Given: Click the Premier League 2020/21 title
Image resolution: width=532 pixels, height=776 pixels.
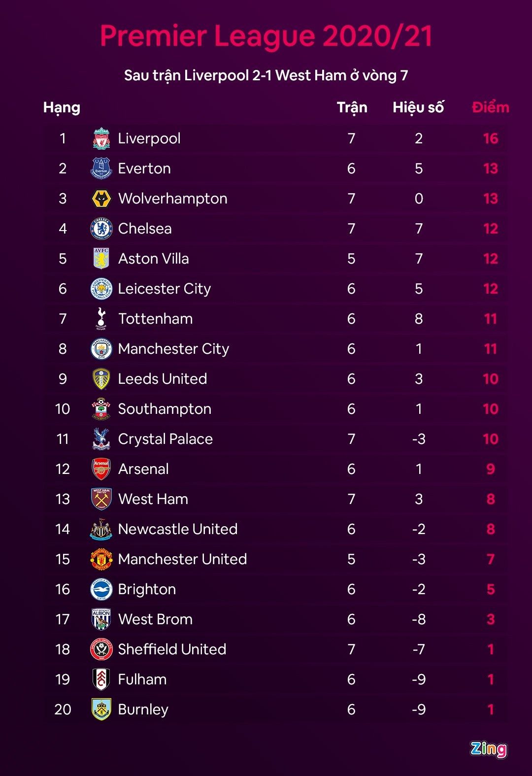Looking at the screenshot, I should tap(266, 36).
